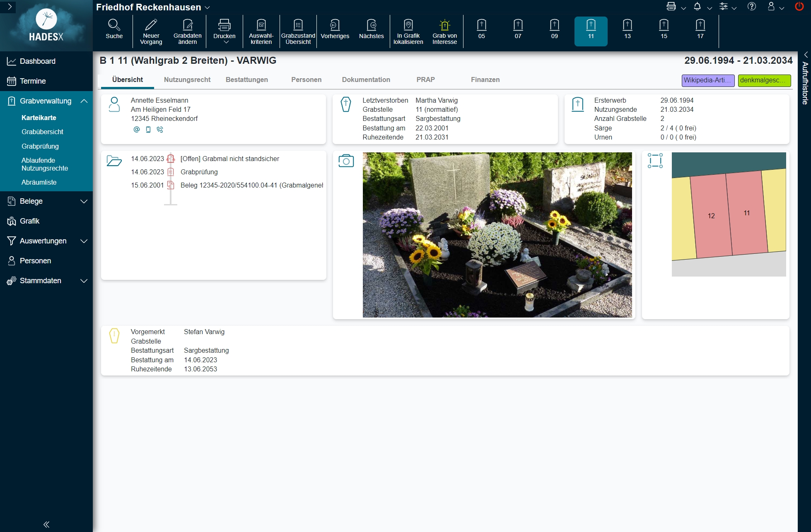Open Grabübersicht in sidebar
The width and height of the screenshot is (811, 532).
[42, 132]
